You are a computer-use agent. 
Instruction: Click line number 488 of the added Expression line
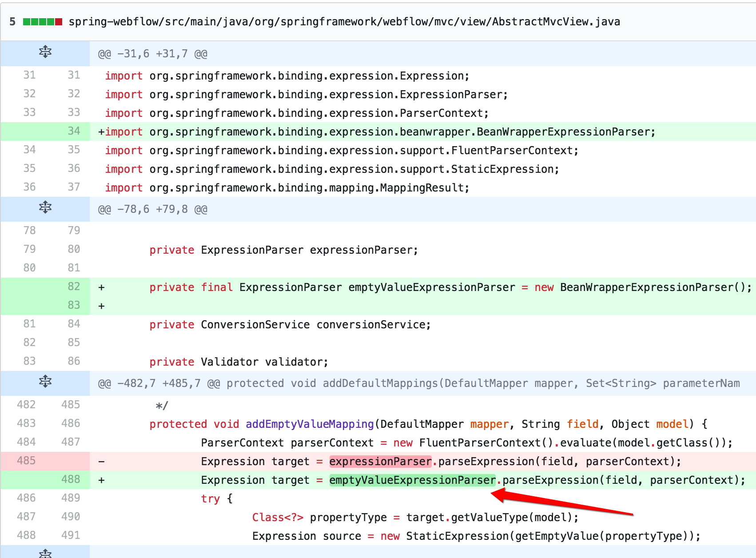[x=70, y=479]
